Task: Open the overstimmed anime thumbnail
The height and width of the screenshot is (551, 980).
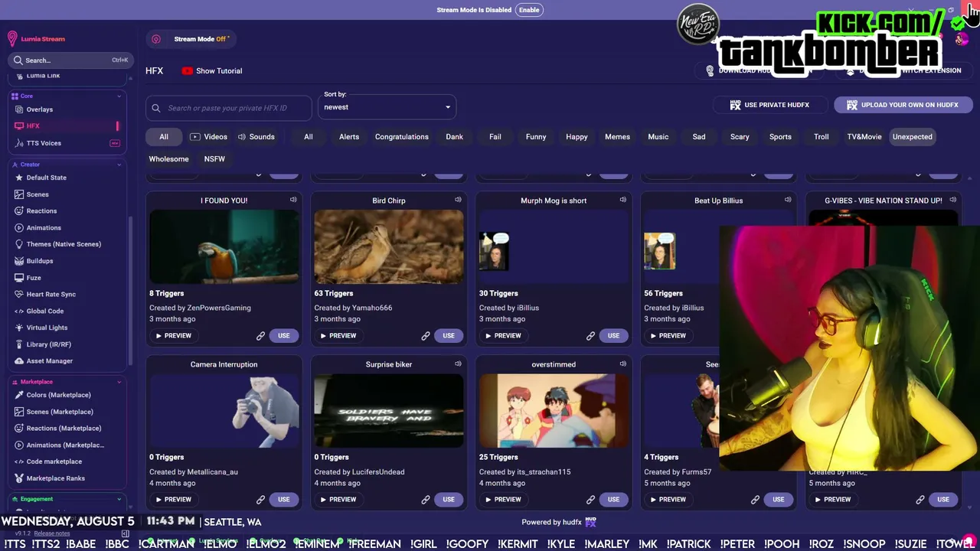Action: [x=554, y=411]
